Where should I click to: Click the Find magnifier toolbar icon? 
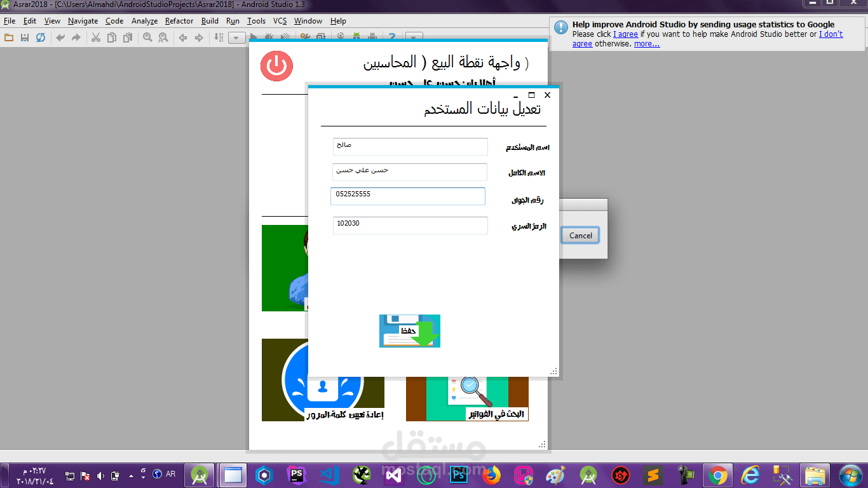[147, 37]
